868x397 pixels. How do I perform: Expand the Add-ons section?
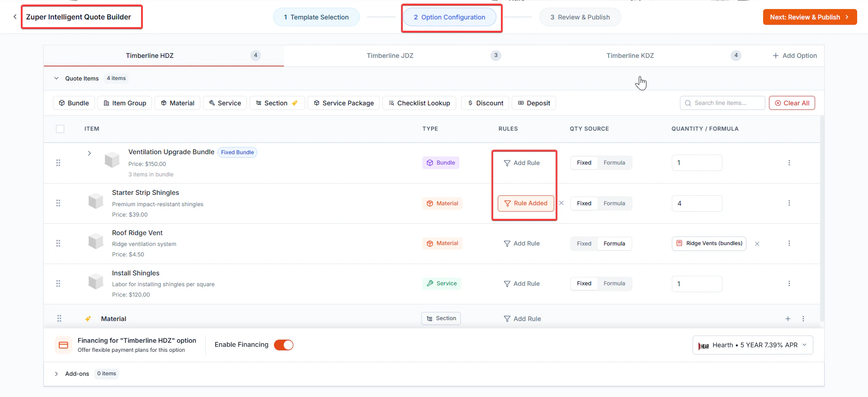(x=57, y=374)
